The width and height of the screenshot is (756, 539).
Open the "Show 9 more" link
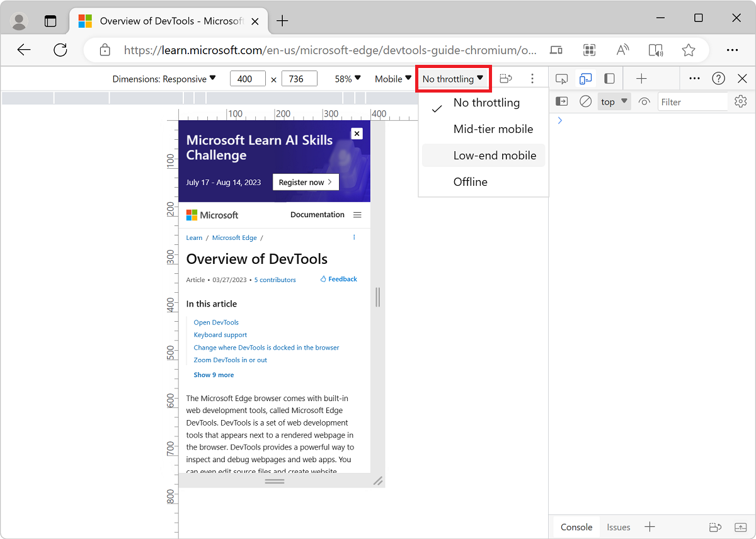(214, 374)
